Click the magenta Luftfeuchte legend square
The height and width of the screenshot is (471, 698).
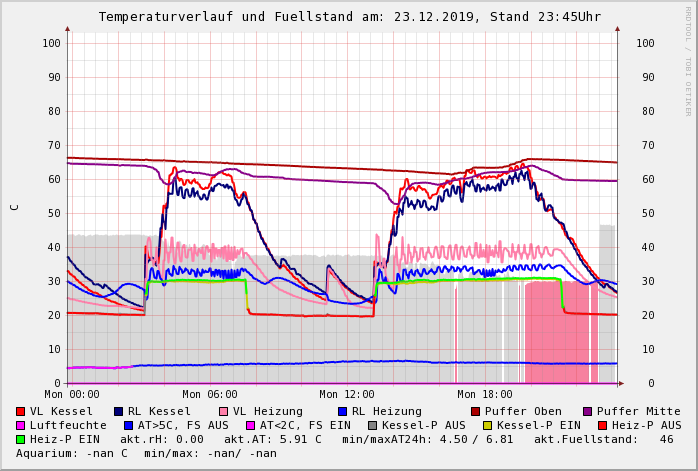[x=21, y=425]
